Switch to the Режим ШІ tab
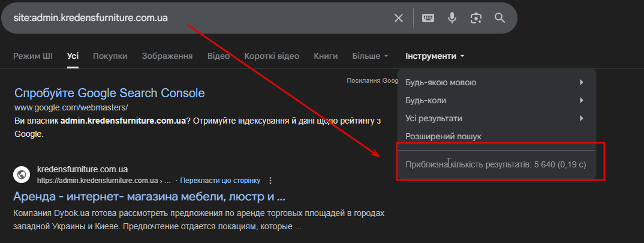The image size is (644, 243). pyautogui.click(x=33, y=56)
